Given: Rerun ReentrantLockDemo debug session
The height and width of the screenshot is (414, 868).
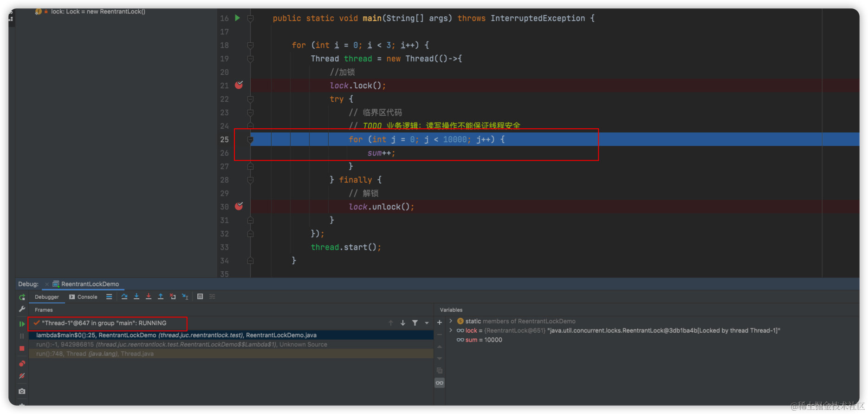Looking at the screenshot, I should (22, 297).
